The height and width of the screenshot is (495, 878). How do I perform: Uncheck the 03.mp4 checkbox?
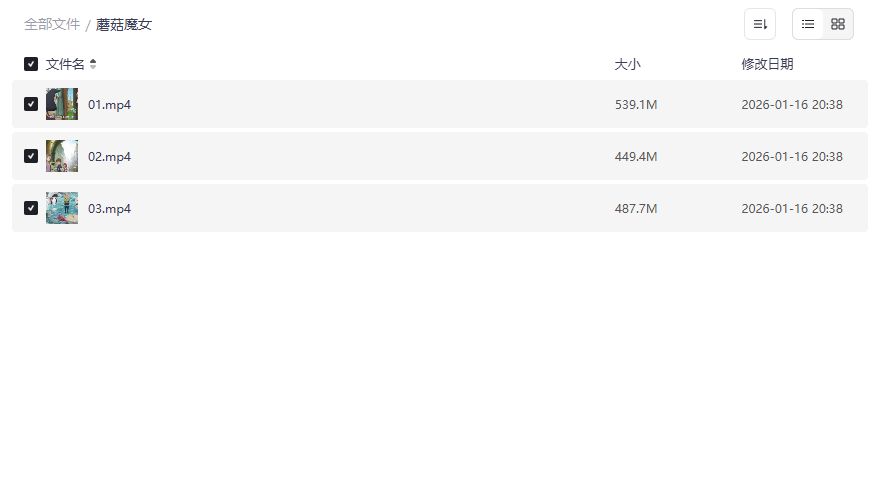pyautogui.click(x=31, y=208)
